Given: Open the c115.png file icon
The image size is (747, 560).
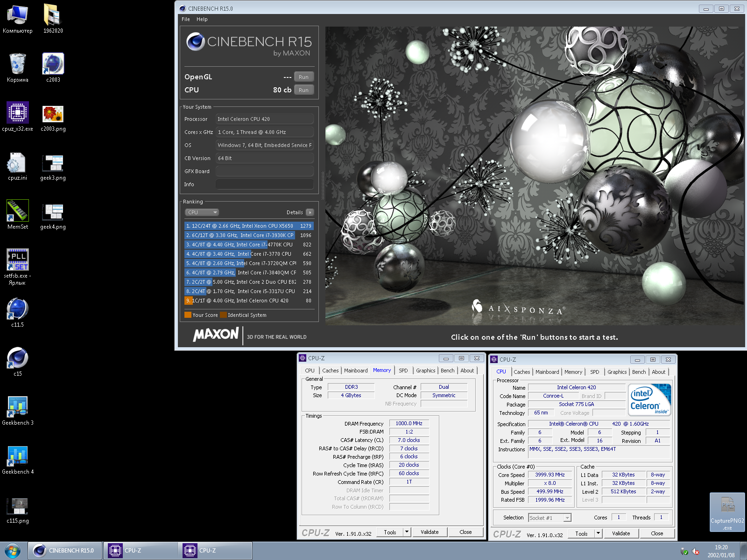Looking at the screenshot, I should (18, 510).
